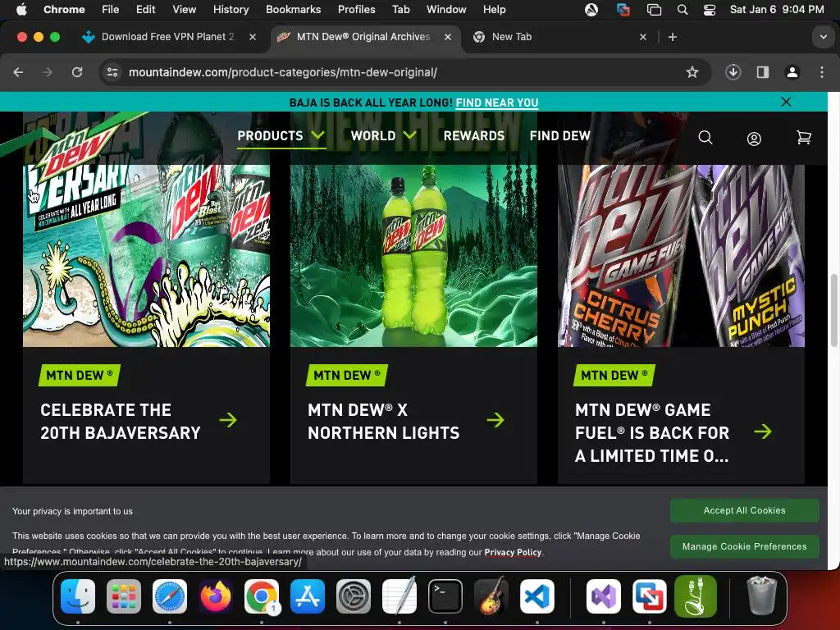Open the FIND DEW navigation link
The width and height of the screenshot is (840, 630).
point(559,136)
